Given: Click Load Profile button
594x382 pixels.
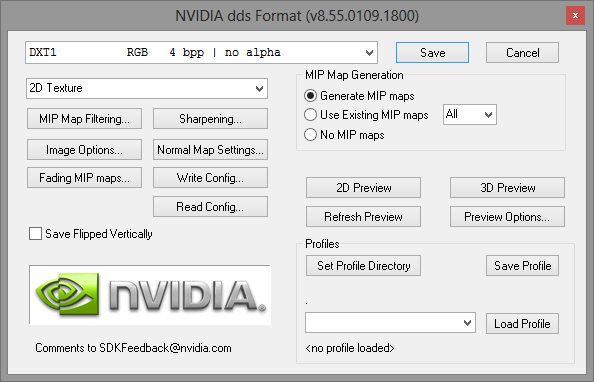Looking at the screenshot, I should point(522,324).
